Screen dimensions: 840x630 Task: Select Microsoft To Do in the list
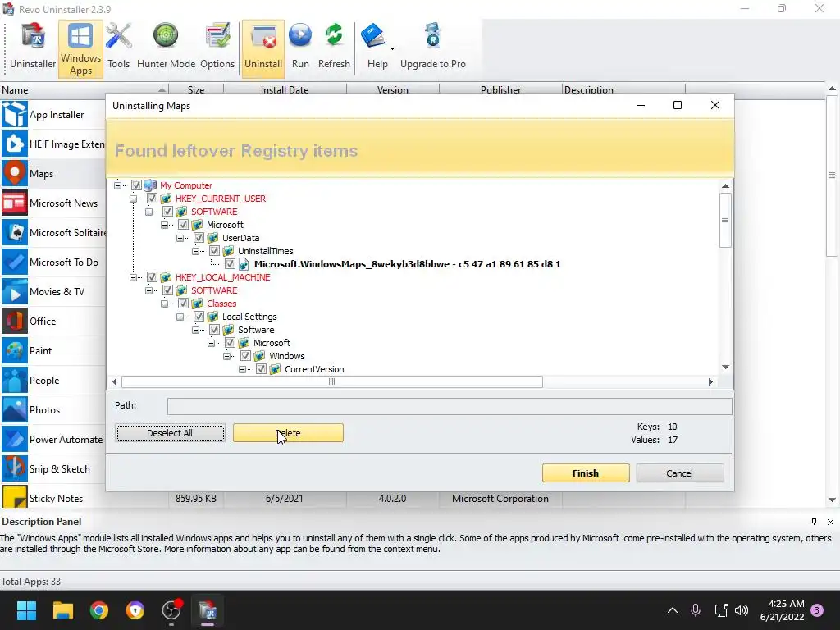click(x=53, y=262)
